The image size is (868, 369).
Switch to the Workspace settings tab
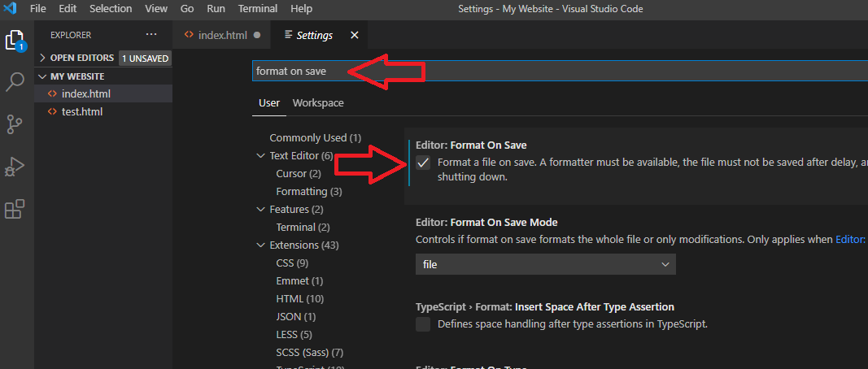pos(318,103)
